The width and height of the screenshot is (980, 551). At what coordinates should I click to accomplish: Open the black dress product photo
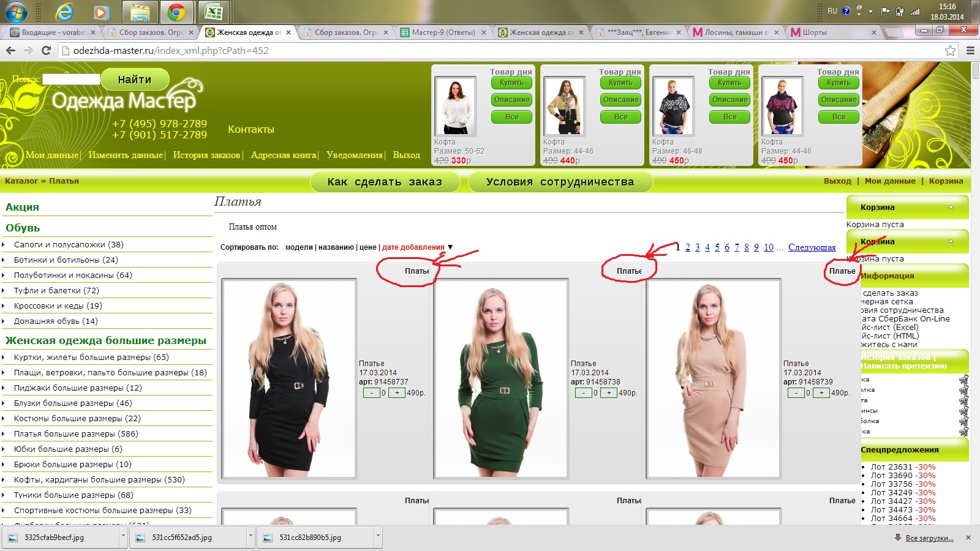click(289, 378)
